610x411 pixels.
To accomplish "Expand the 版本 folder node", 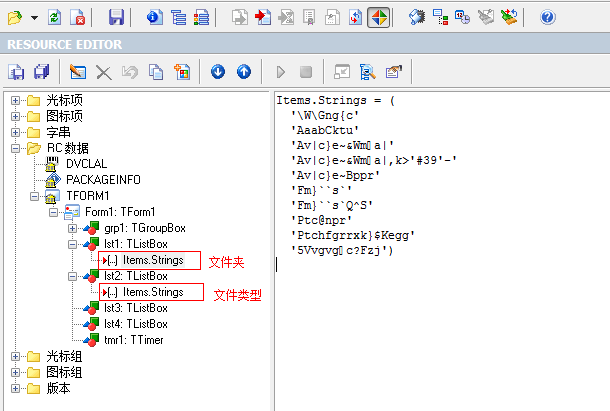I will click(x=16, y=388).
